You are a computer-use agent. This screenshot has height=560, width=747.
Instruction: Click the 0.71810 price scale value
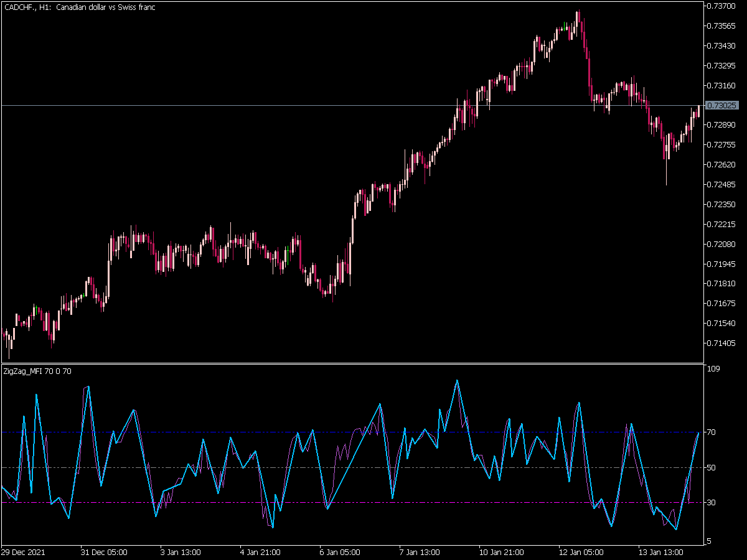coord(721,284)
